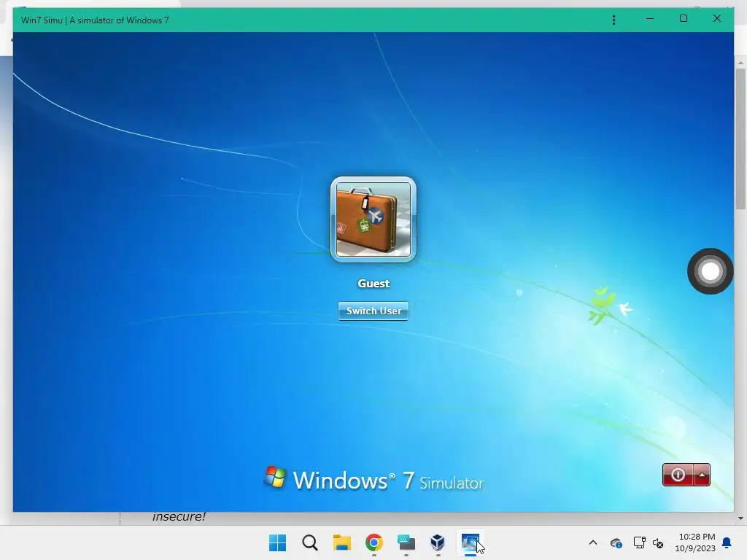This screenshot has width=747, height=560.
Task: Click the background scrollbar down arrow
Action: (x=740, y=518)
